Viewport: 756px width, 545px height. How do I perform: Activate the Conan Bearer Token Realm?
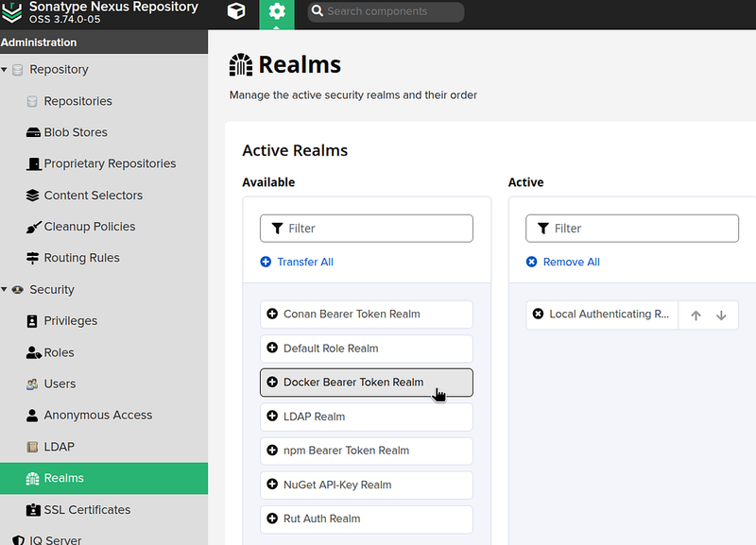(x=367, y=315)
